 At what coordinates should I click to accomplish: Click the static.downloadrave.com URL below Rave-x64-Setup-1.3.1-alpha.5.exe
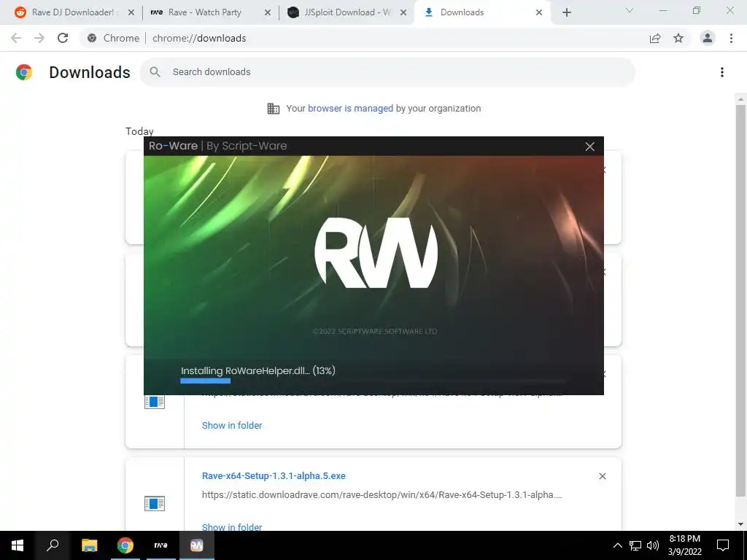coord(382,495)
